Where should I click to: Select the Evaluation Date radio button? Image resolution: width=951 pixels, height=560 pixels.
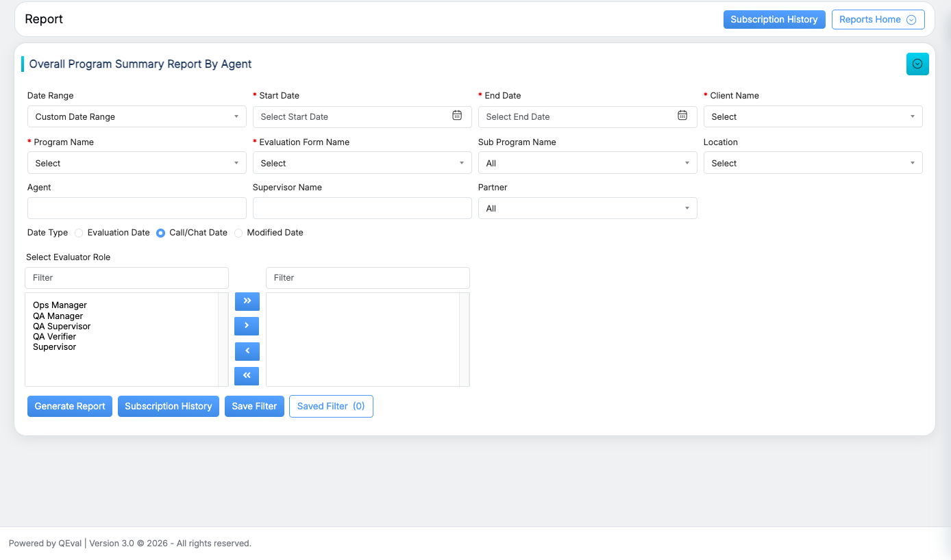tap(79, 233)
